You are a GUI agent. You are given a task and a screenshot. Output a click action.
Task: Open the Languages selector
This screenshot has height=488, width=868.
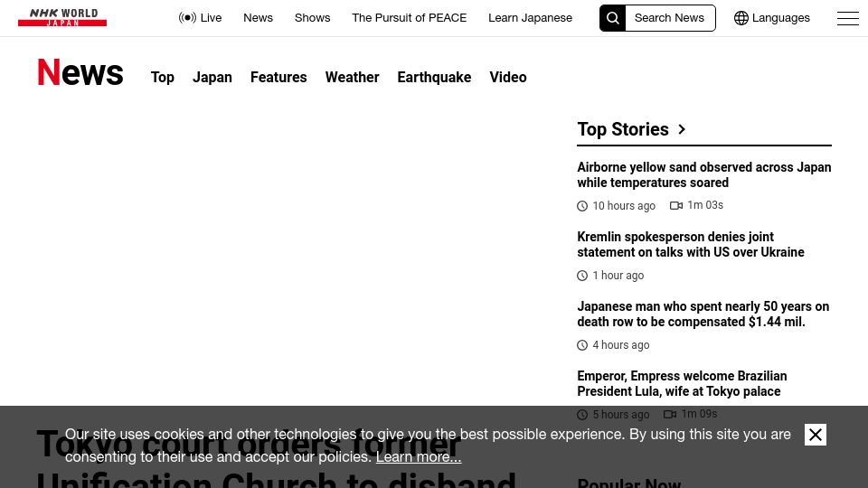click(x=771, y=18)
